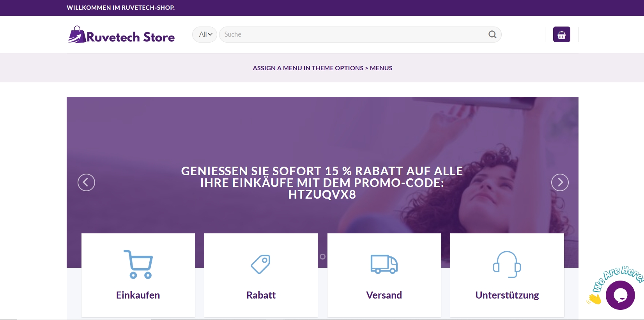Screen dimensions: 644x320
Task: Select the slider pagination dot
Action: tap(322, 256)
